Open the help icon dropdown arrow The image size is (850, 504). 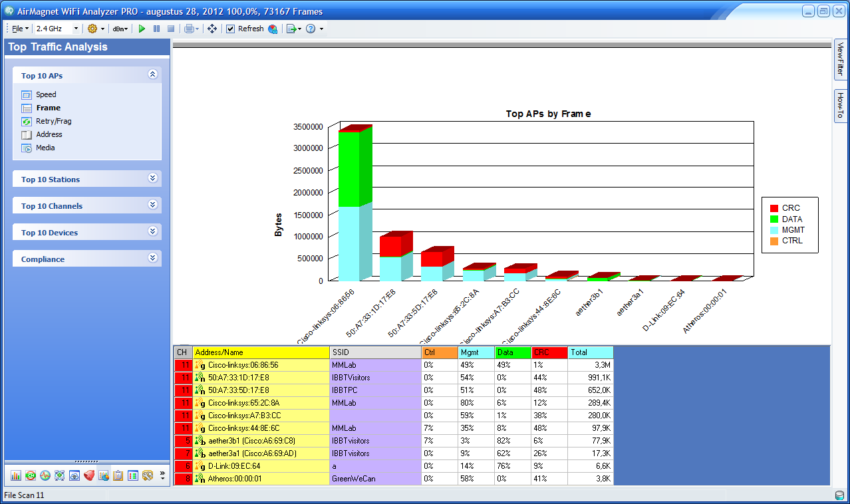click(x=321, y=29)
